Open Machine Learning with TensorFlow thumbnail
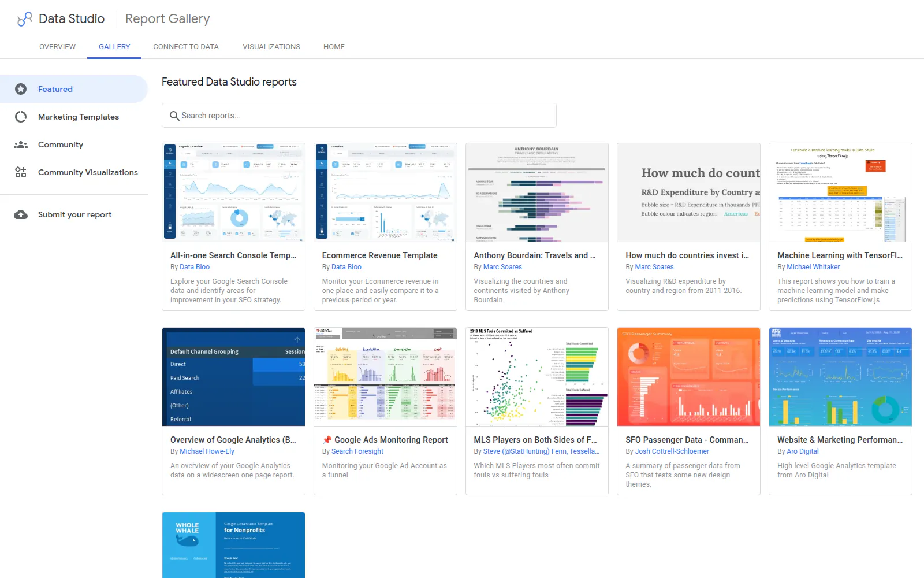 coord(840,192)
